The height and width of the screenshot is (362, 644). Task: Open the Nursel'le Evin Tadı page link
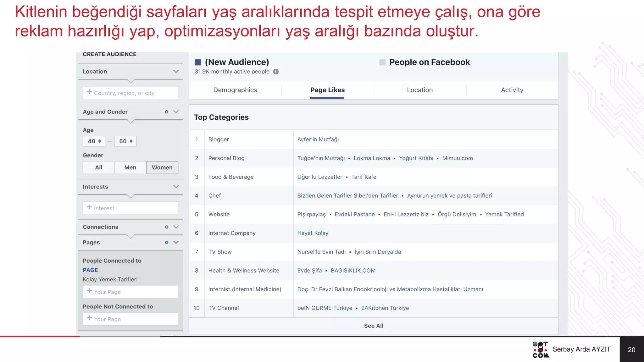click(x=321, y=252)
